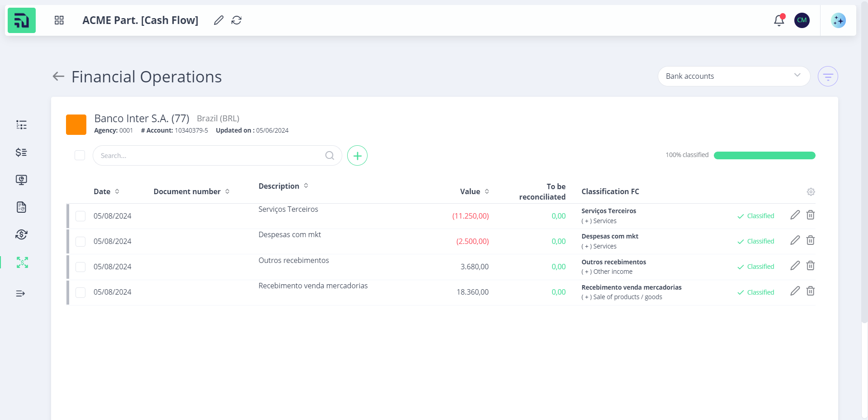Check the Despesas com mkt row checkbox
This screenshot has width=868, height=420.
click(x=80, y=242)
